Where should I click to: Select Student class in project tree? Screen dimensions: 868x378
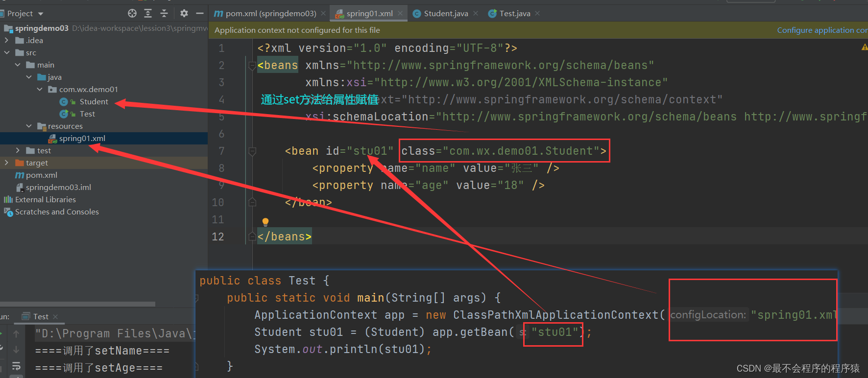pos(94,102)
